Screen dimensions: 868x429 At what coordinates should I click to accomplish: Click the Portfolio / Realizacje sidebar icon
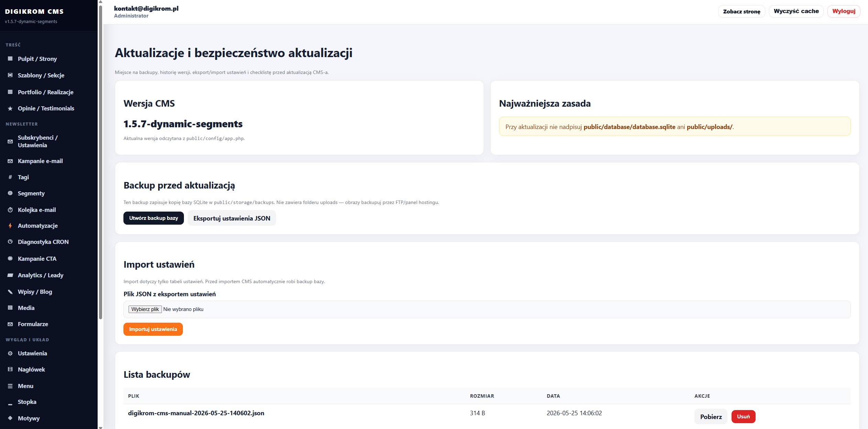(x=10, y=92)
